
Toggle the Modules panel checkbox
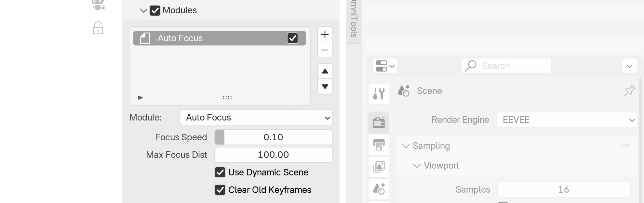coord(155,10)
